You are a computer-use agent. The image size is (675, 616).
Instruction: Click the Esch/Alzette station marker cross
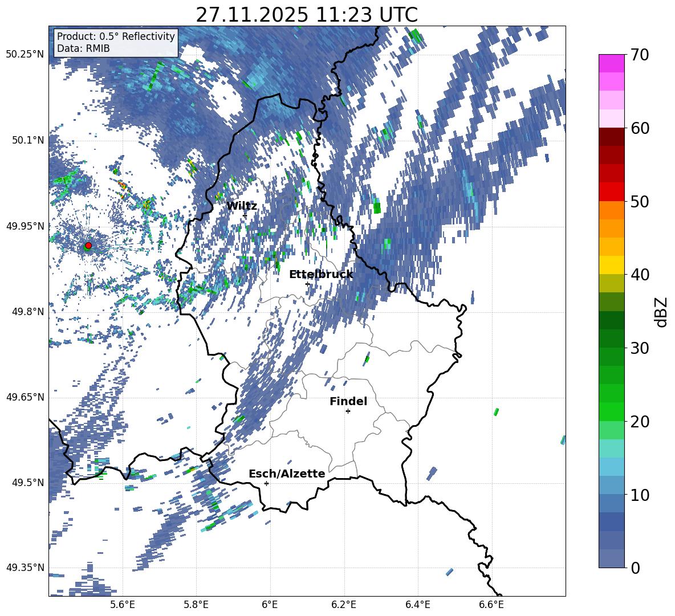266,483
